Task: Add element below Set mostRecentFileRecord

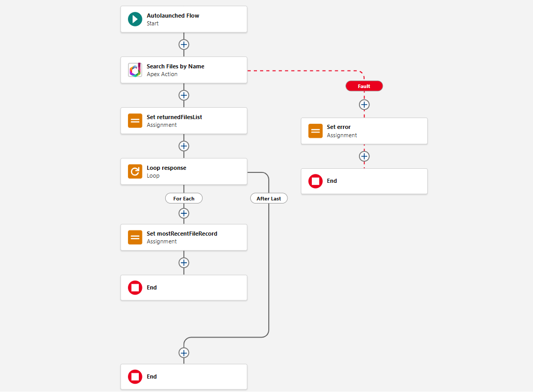Action: point(184,263)
